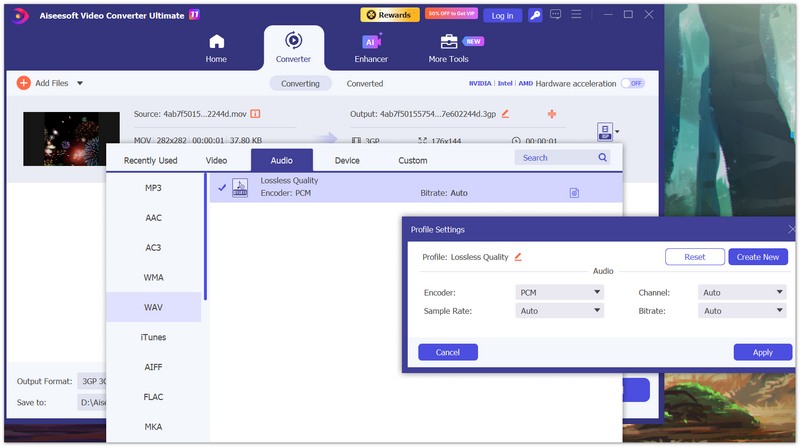Click the Log in button

[x=503, y=15]
